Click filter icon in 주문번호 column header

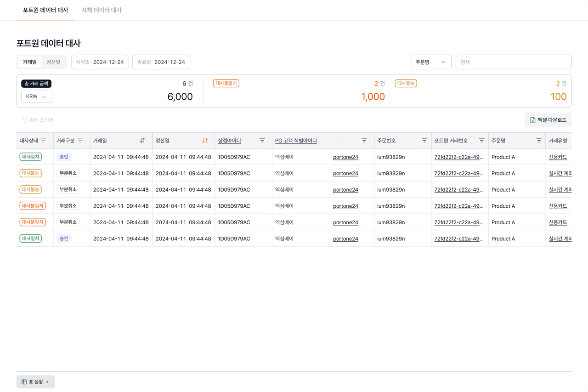tap(424, 141)
